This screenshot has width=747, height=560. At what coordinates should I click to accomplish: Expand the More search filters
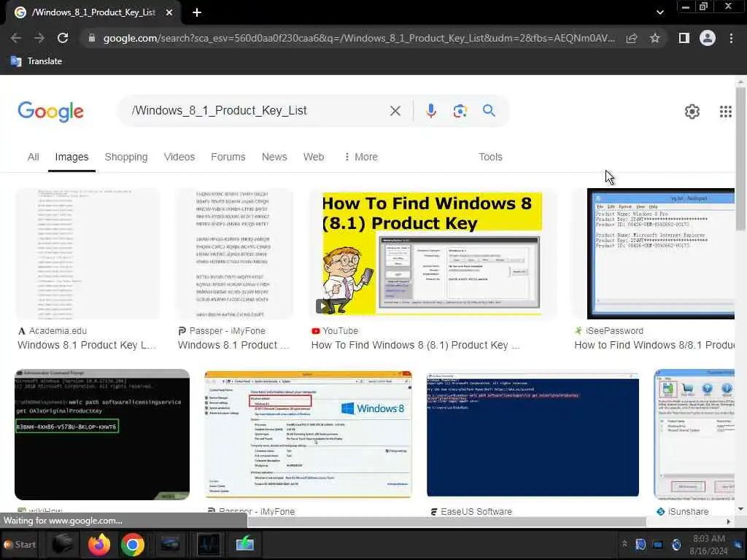361,157
